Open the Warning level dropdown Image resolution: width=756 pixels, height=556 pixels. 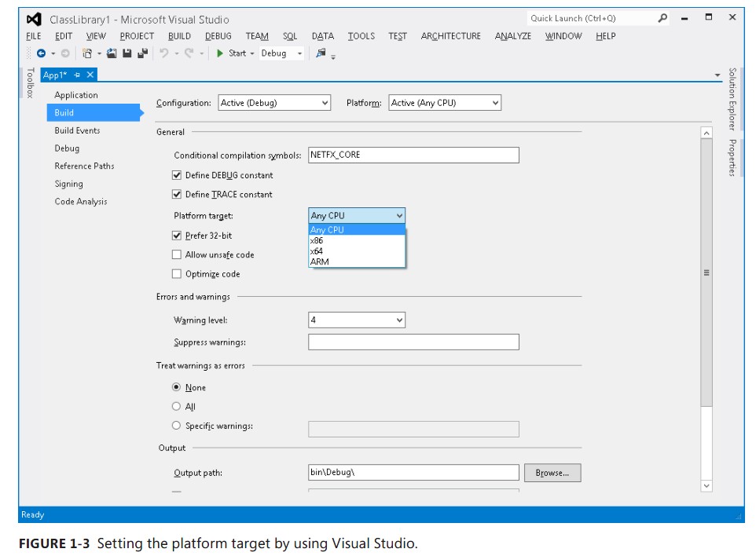[x=357, y=320]
